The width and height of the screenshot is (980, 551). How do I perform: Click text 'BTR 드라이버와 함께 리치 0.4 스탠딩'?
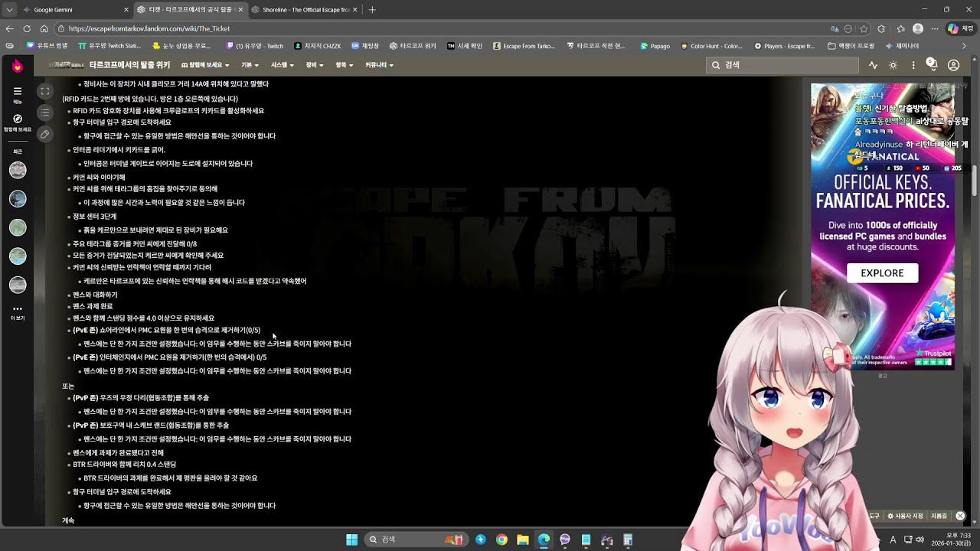tap(124, 465)
